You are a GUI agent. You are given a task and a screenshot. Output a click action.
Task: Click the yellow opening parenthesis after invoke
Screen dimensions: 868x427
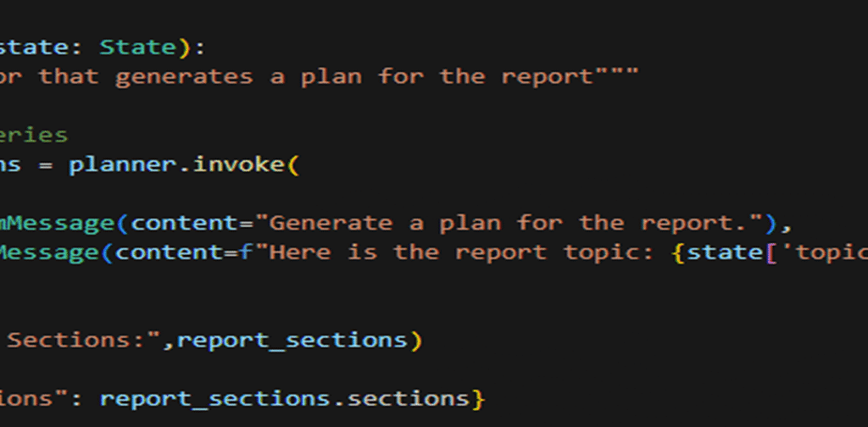[292, 164]
